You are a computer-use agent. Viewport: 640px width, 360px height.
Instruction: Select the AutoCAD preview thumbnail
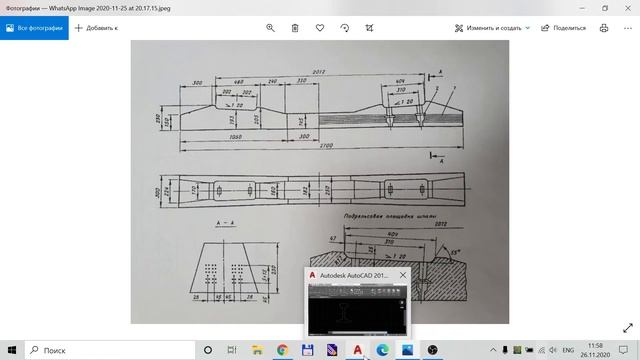click(357, 310)
